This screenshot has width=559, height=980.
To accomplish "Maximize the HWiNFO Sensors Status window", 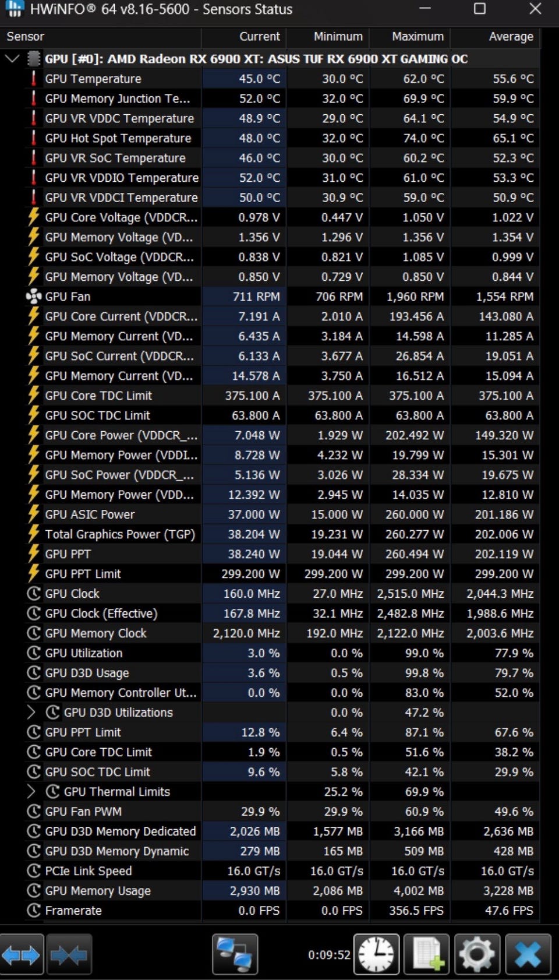I will tap(480, 8).
